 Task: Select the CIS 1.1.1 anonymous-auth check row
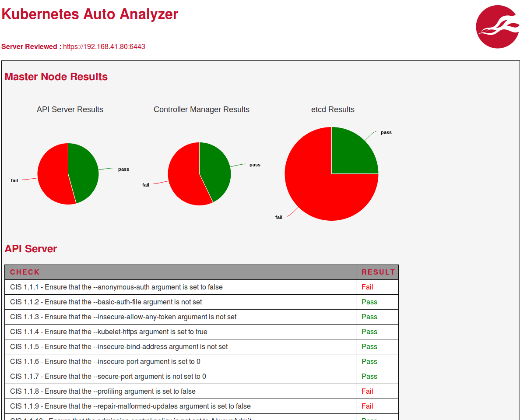click(202, 287)
